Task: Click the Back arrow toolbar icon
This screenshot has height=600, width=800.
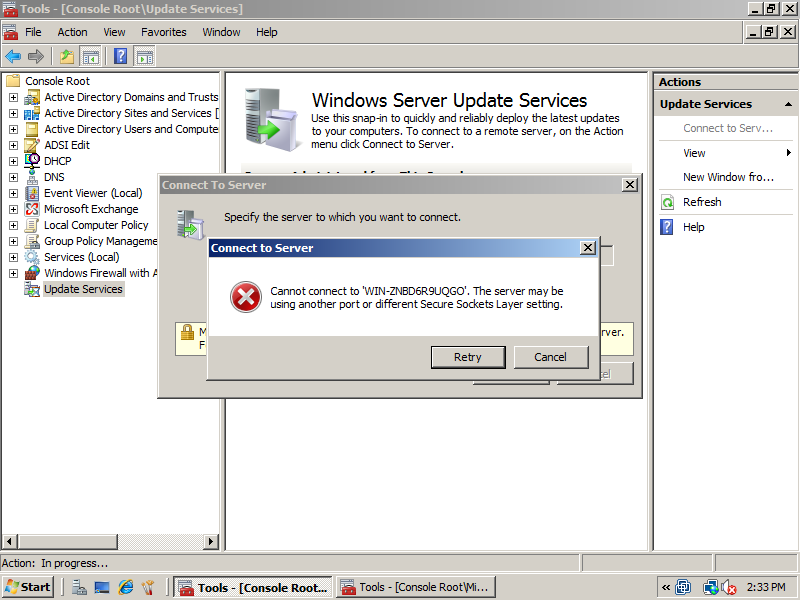Action: click(x=13, y=56)
